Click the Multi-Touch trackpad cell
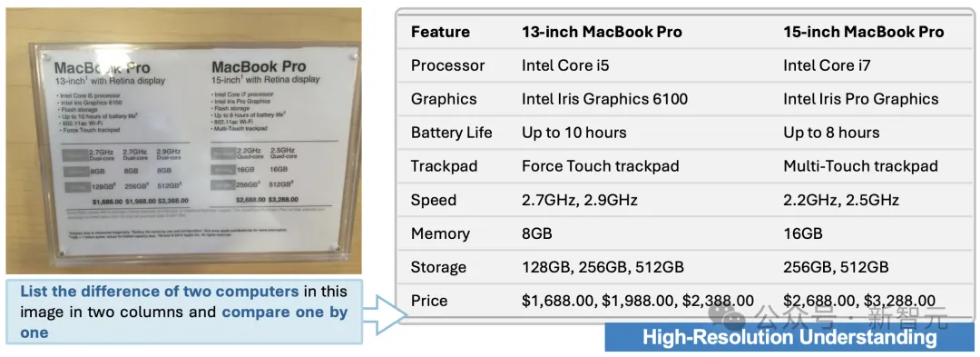Screen dimensions: 980x357 coord(860,166)
